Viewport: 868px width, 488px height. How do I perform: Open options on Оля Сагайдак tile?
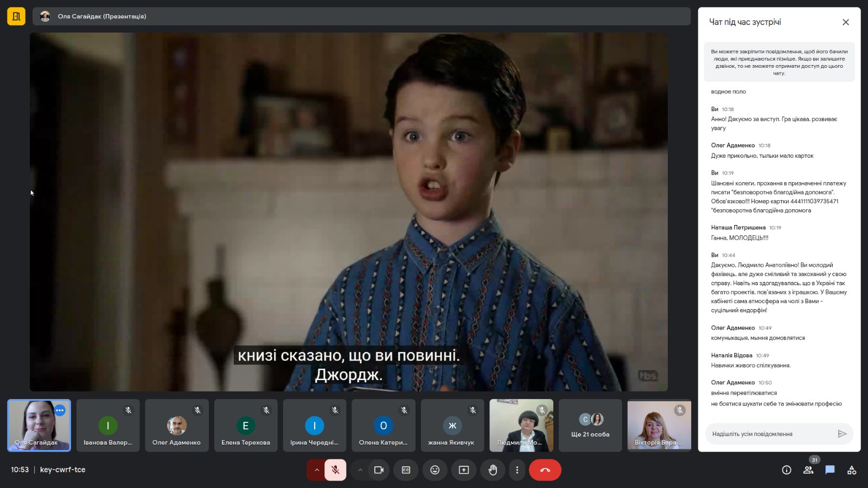pos(60,410)
